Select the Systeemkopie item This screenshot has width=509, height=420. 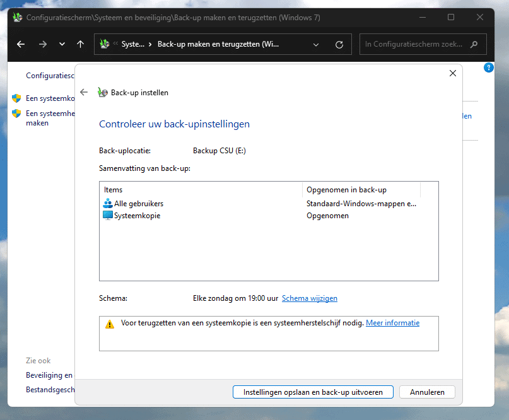point(137,216)
